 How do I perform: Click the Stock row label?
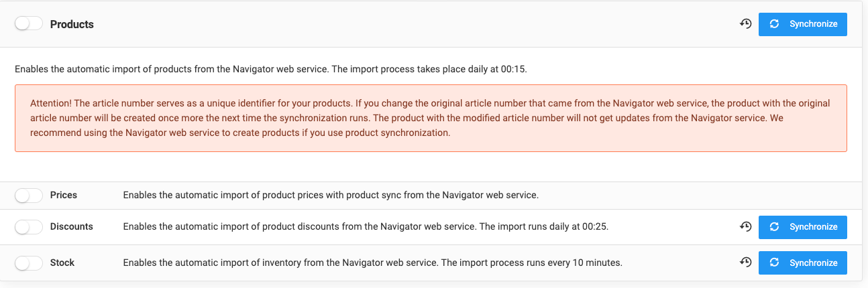(62, 263)
